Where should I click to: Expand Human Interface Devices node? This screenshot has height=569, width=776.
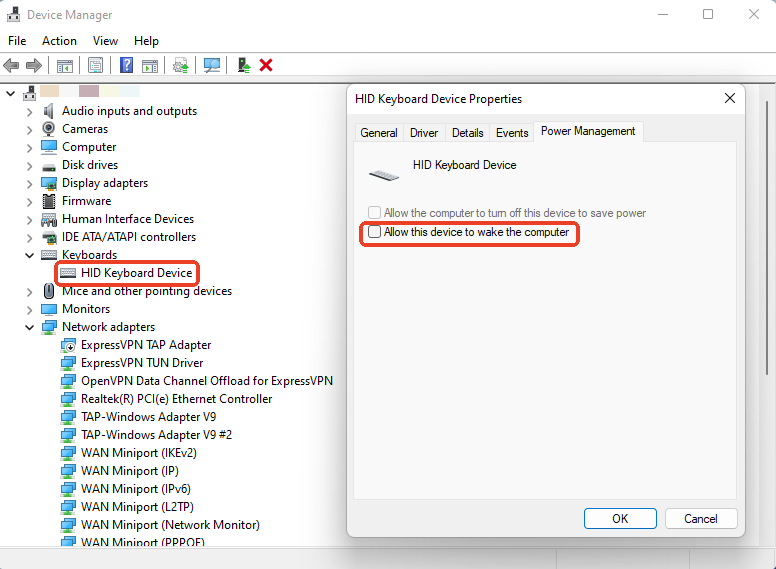pos(29,220)
